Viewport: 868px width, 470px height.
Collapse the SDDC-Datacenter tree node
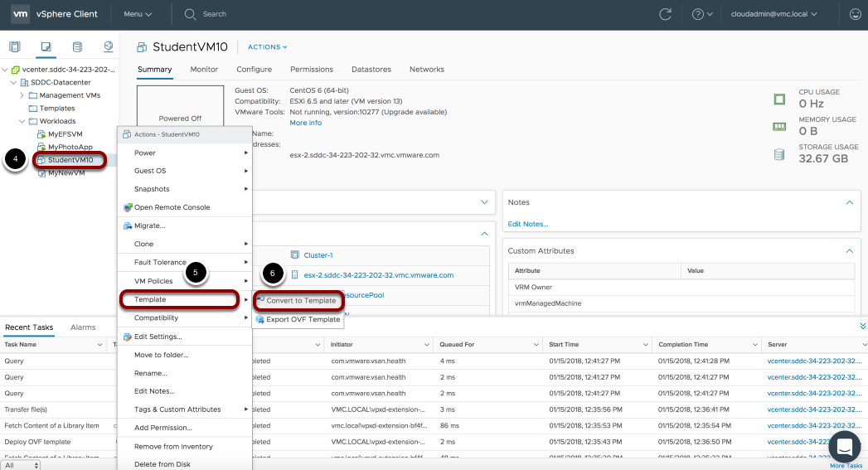tap(14, 83)
